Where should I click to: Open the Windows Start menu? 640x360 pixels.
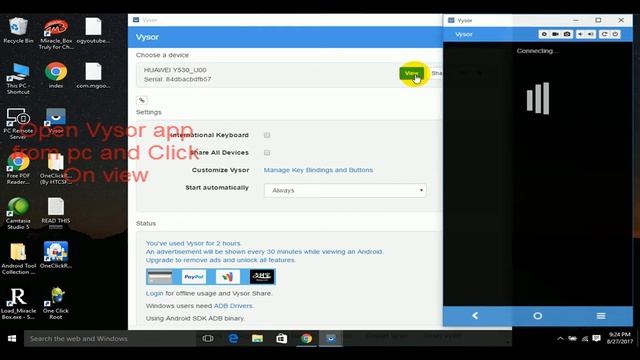(x=12, y=338)
